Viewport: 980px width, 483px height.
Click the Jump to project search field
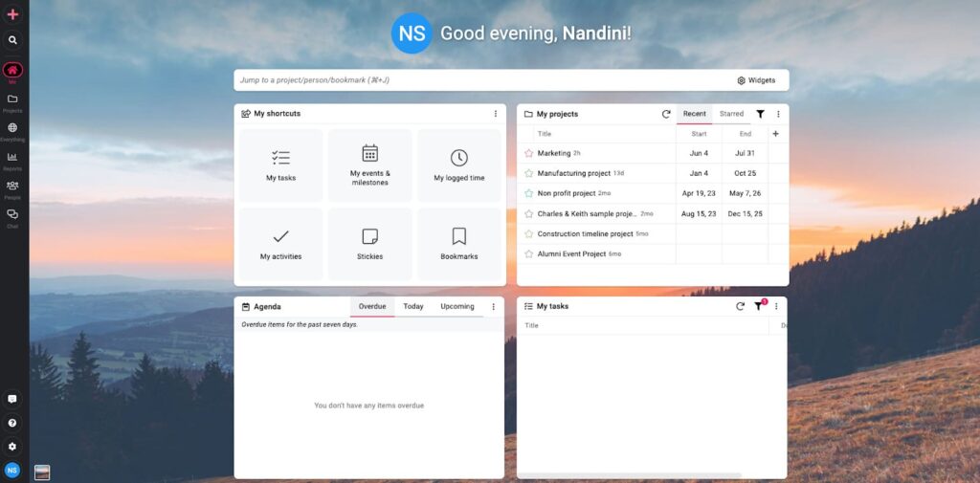481,80
